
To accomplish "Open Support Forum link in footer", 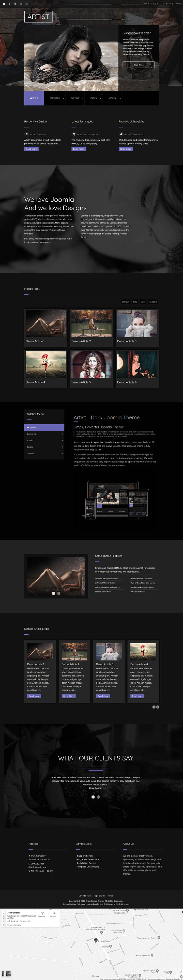I will (85, 856).
